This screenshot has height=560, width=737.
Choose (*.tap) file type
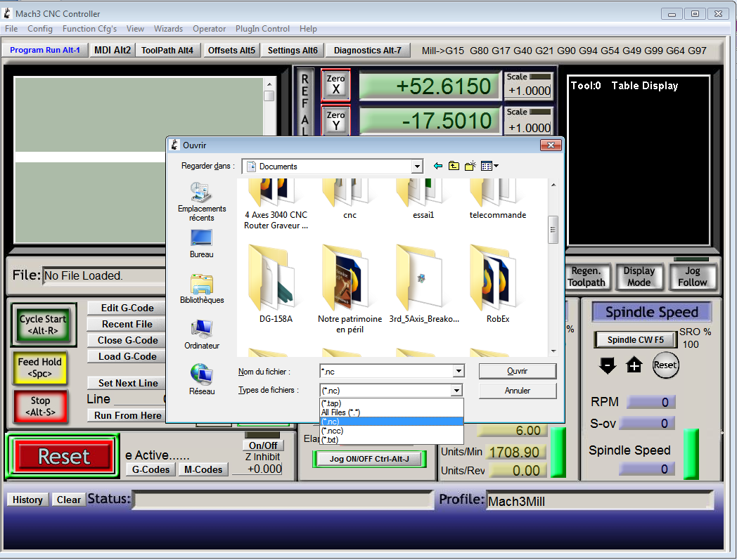[391, 403]
